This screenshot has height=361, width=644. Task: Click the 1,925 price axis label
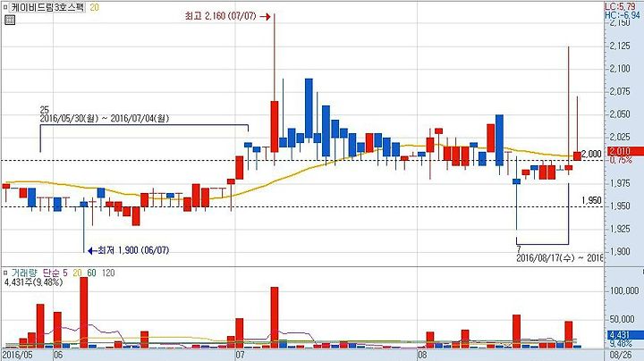coord(620,229)
